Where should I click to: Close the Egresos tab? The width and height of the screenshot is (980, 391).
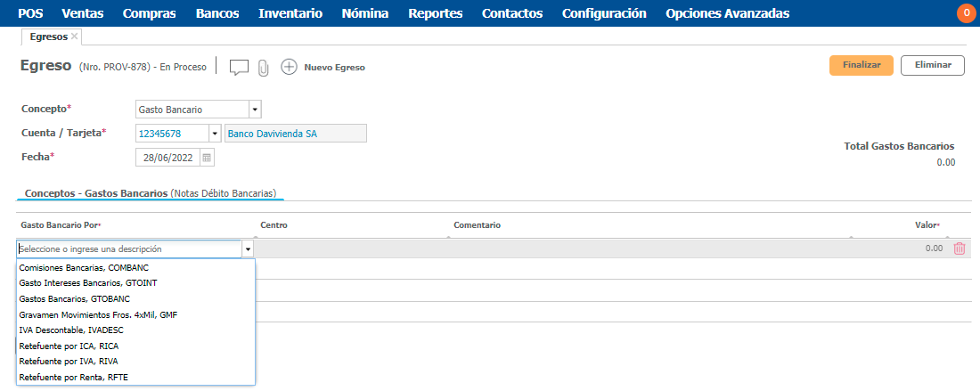tap(75, 37)
